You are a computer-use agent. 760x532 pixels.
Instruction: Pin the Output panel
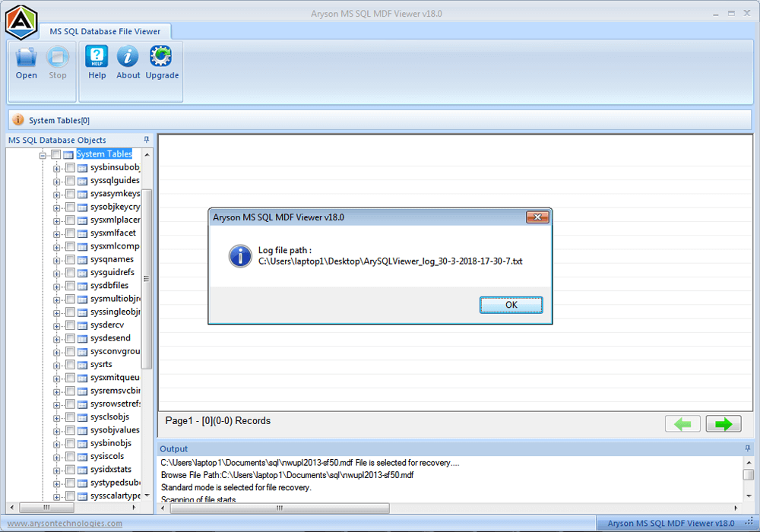pos(747,448)
